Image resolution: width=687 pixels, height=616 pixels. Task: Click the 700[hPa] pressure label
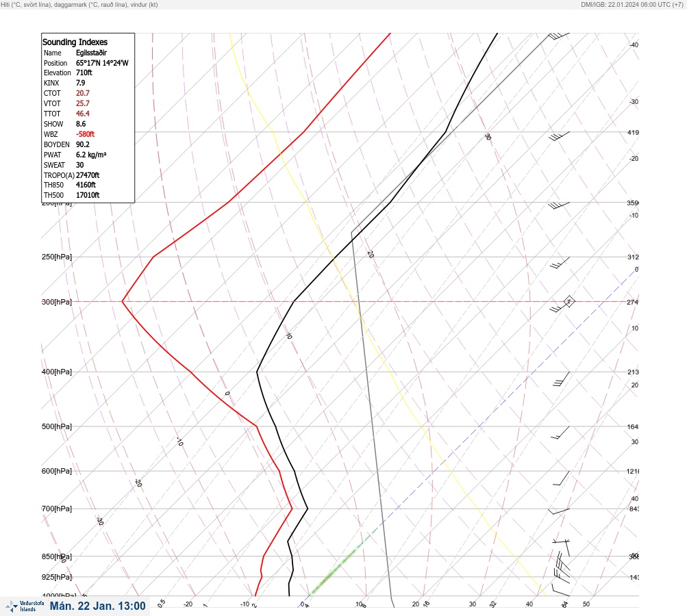pos(57,509)
